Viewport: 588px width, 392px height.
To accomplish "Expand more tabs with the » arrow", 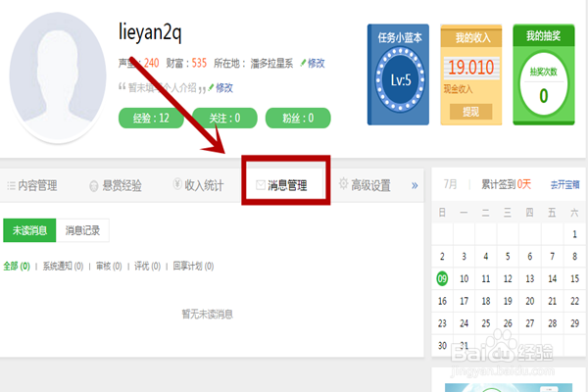I will (415, 185).
